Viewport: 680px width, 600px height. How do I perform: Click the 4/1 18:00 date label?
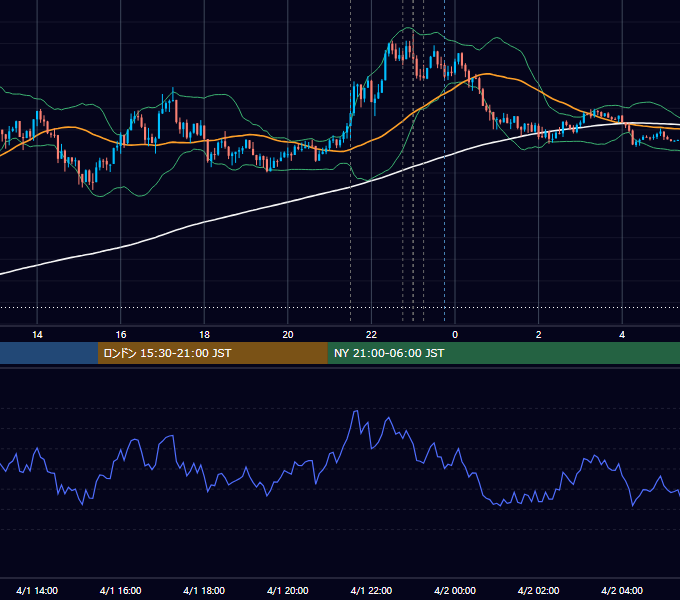pyautogui.click(x=204, y=590)
